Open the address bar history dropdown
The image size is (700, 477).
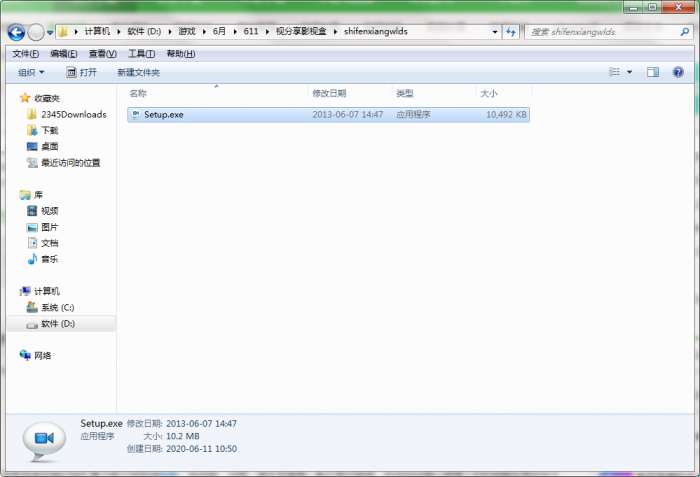click(x=495, y=32)
